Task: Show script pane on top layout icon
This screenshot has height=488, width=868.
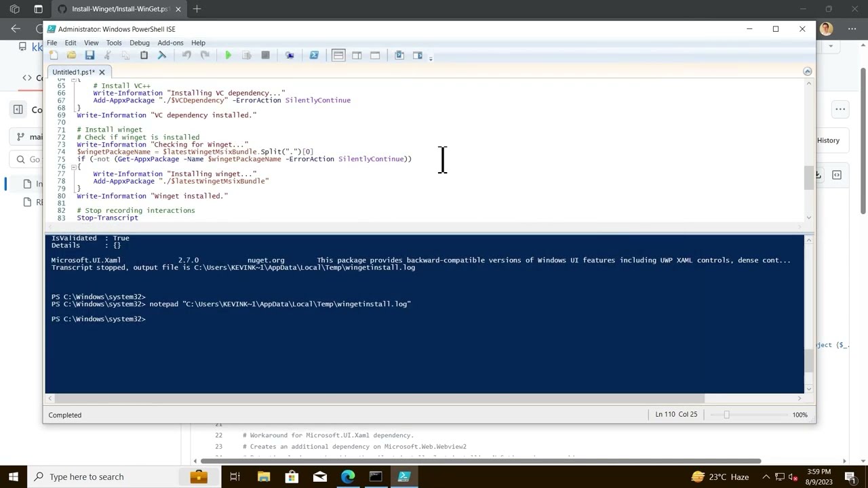Action: [x=338, y=56]
